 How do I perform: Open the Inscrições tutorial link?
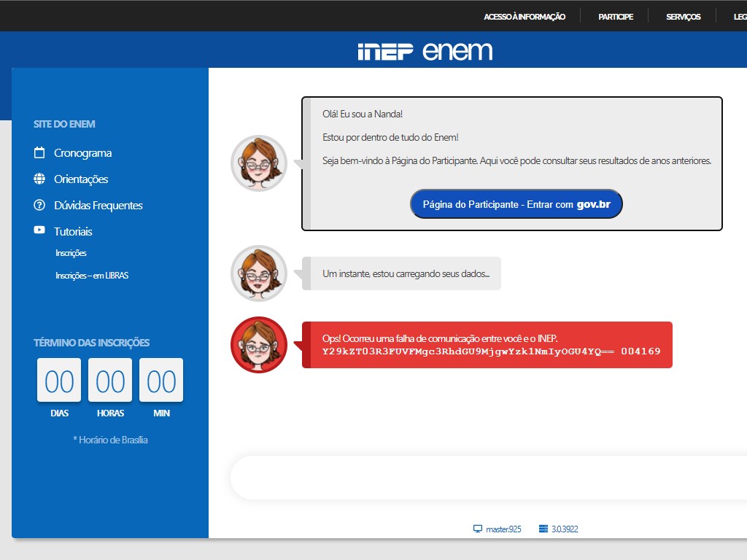pos(71,253)
